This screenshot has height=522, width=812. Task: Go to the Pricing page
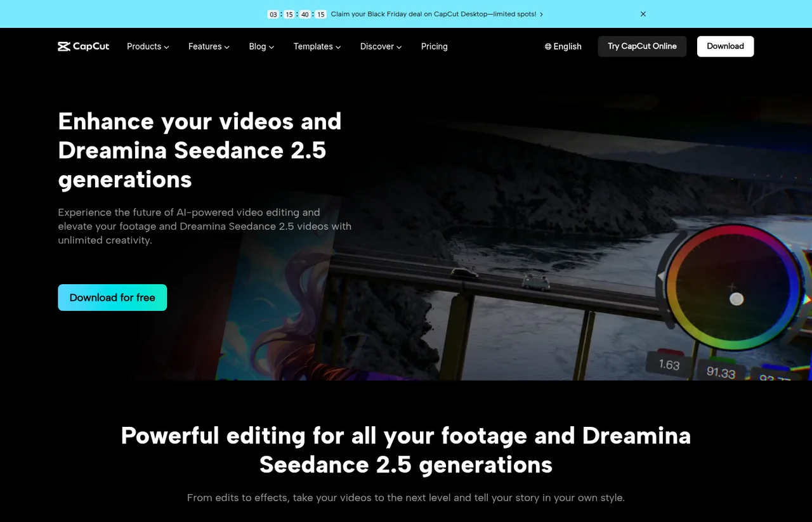pos(435,46)
